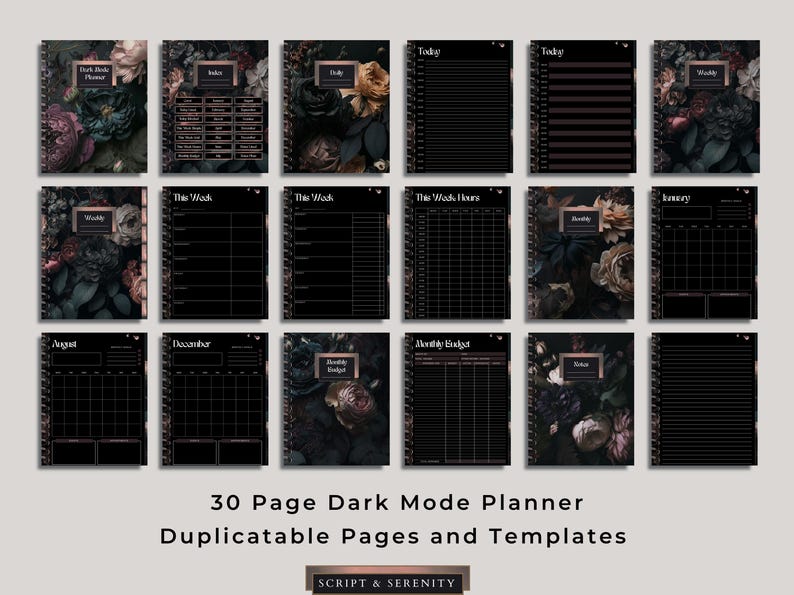
Task: Select the Daily floral cover thumbnail
Action: coord(337,106)
